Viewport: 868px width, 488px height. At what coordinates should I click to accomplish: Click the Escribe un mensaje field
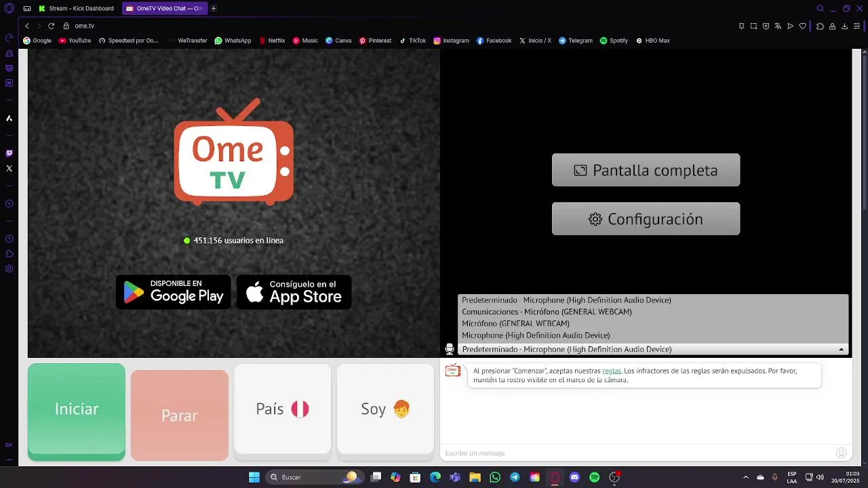point(637,453)
